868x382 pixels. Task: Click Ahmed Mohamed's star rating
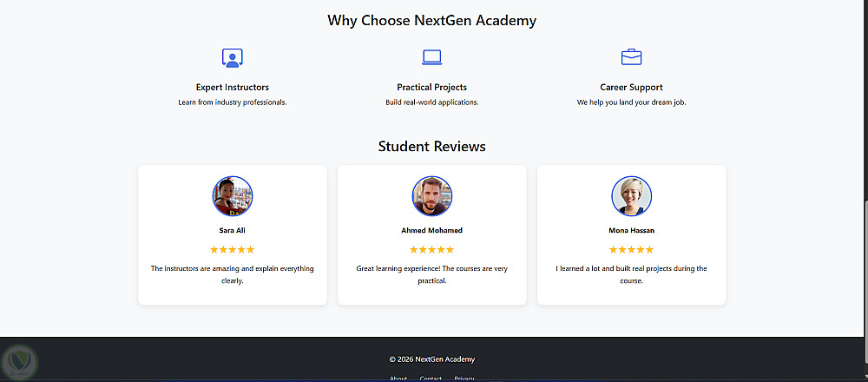tap(431, 250)
